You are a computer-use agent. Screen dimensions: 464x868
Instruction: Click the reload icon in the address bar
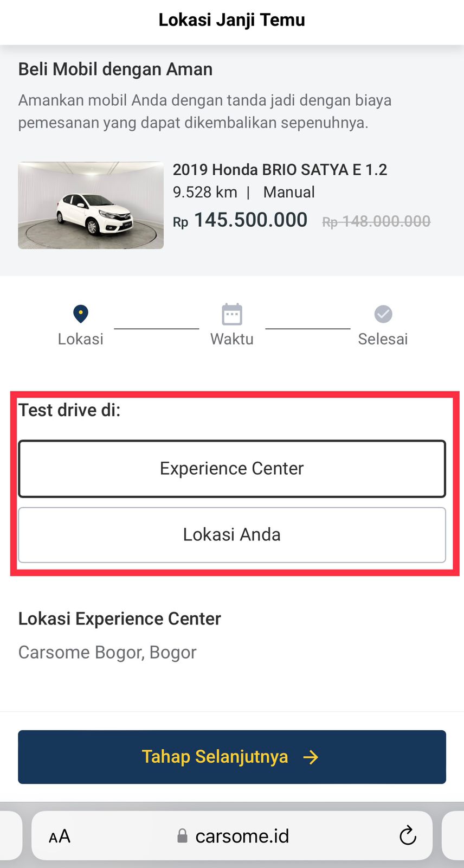click(x=408, y=836)
